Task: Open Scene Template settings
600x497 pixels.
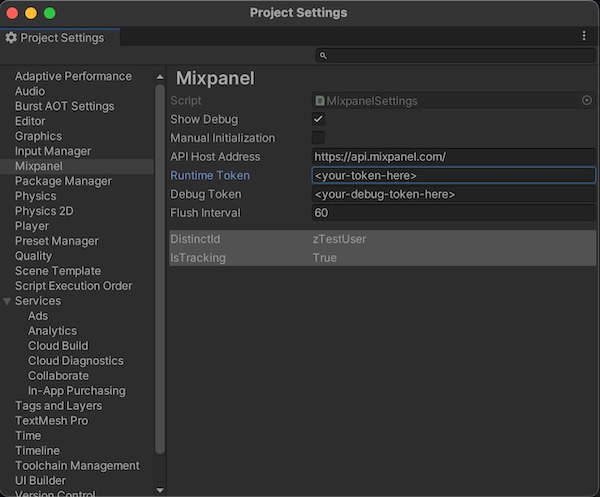Action: pyautogui.click(x=58, y=271)
